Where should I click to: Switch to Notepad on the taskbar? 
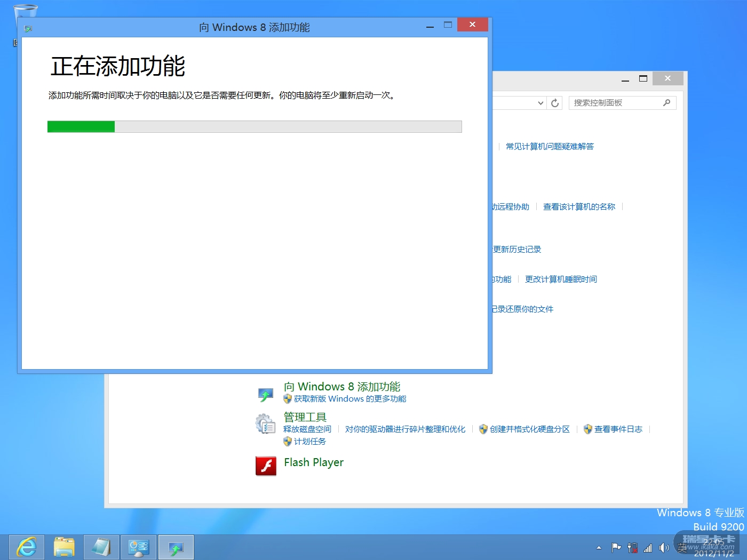[101, 547]
